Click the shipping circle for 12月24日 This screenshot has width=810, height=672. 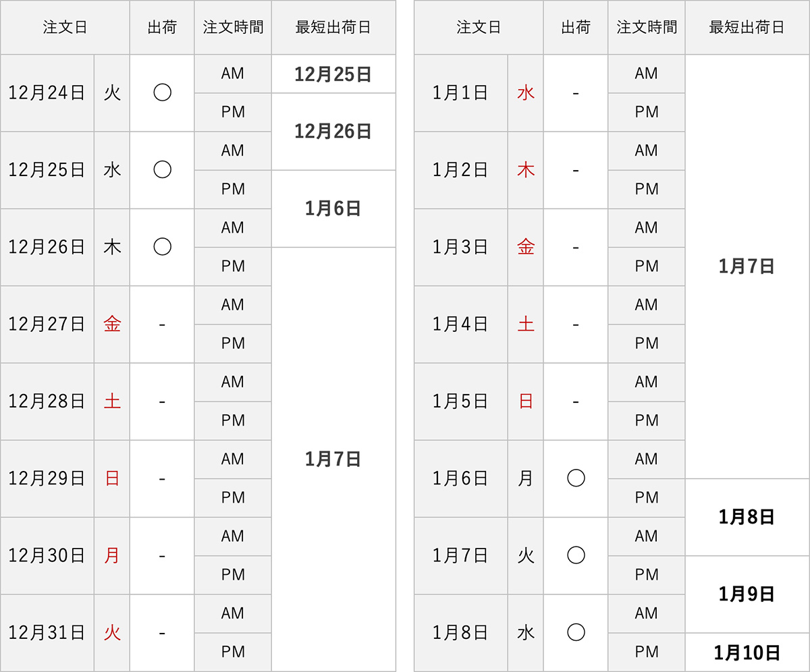pyautogui.click(x=162, y=93)
